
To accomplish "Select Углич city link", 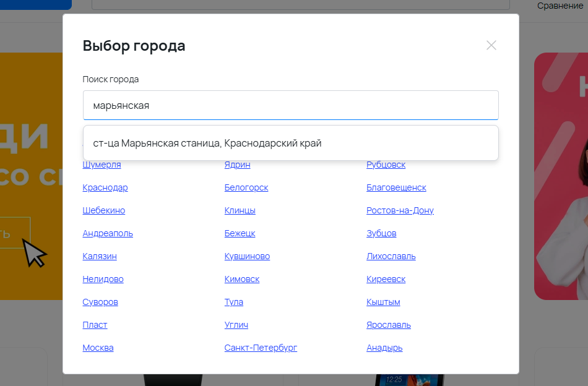I will pyautogui.click(x=236, y=325).
